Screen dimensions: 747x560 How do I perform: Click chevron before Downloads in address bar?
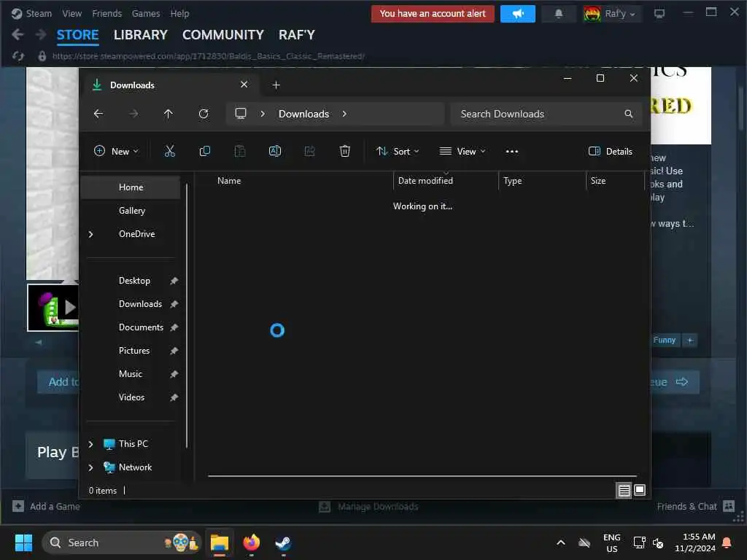click(x=263, y=114)
